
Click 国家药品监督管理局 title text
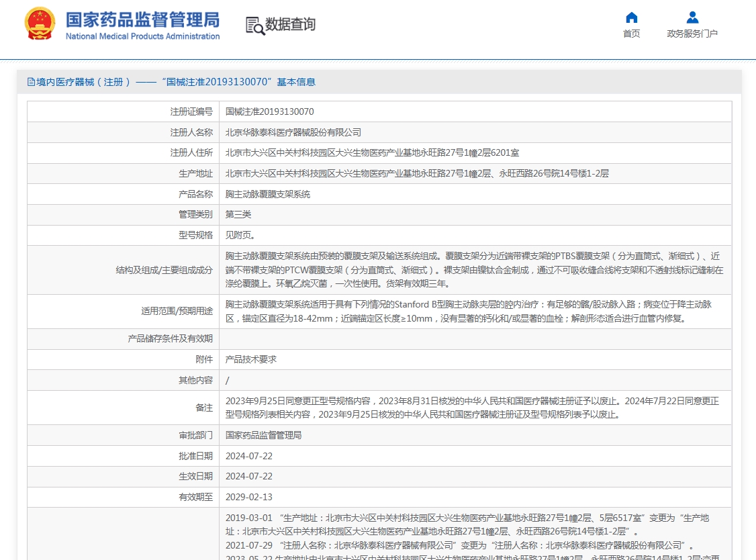(x=143, y=19)
